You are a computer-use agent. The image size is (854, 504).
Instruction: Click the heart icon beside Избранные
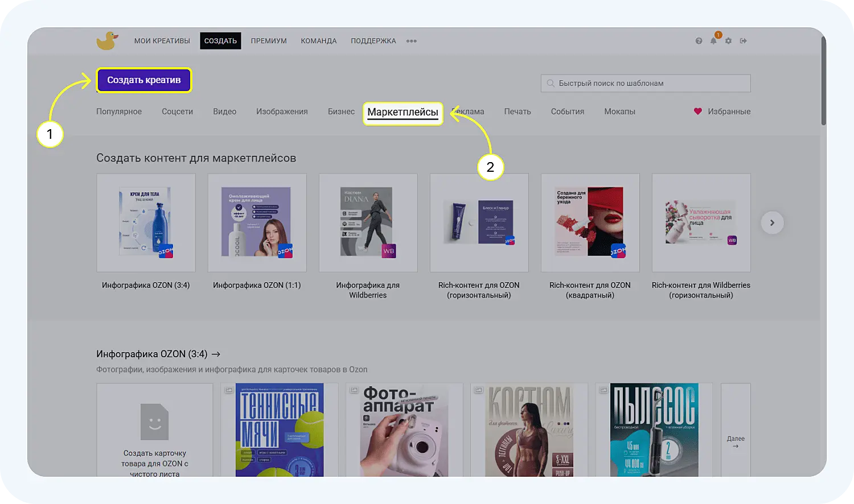pos(697,111)
